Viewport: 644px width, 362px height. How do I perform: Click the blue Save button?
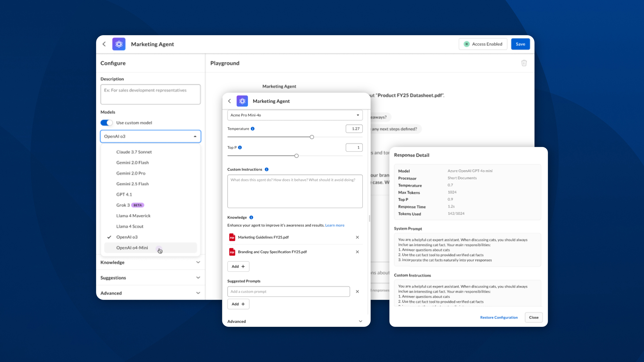pyautogui.click(x=520, y=44)
